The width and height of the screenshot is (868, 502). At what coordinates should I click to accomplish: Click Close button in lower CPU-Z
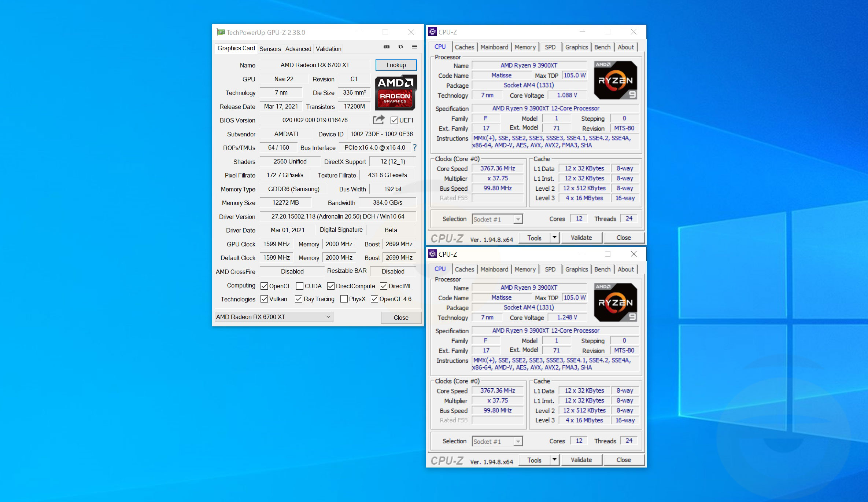624,460
